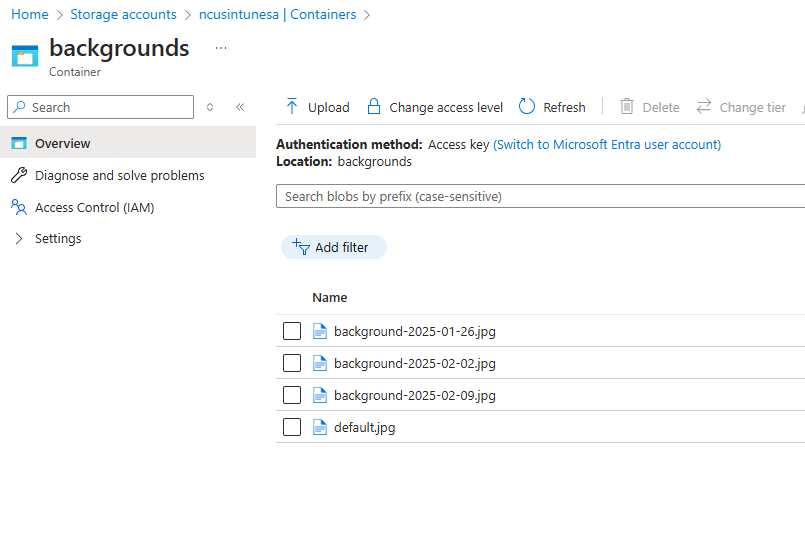
Task: Click the Diagnose and solve problems wrench icon
Action: [x=19, y=176]
